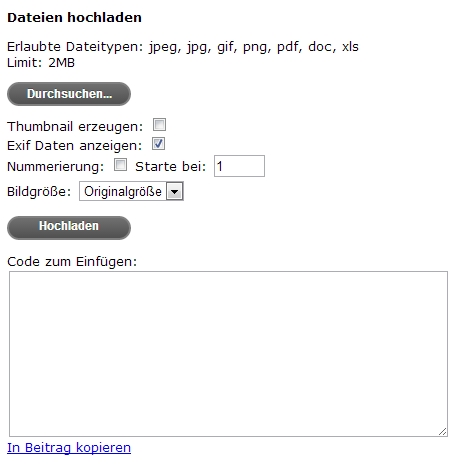The width and height of the screenshot is (463, 476).
Task: Open the Originalgröße image size combo box
Action: point(131,191)
